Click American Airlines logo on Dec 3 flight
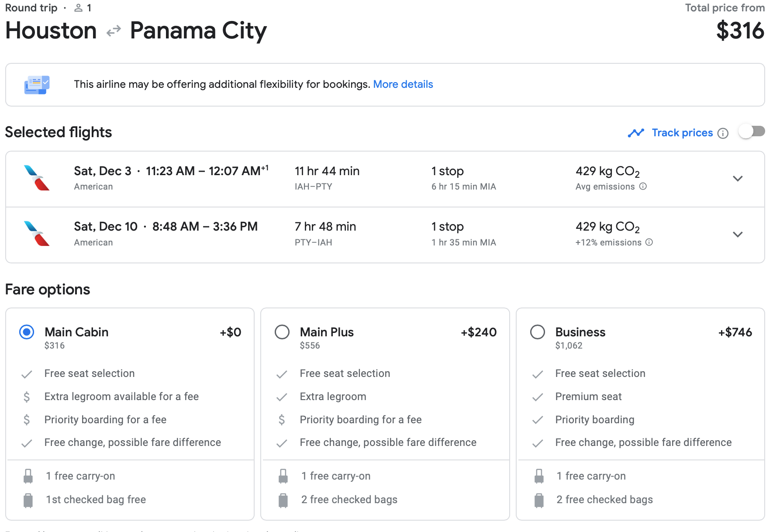 pyautogui.click(x=37, y=178)
